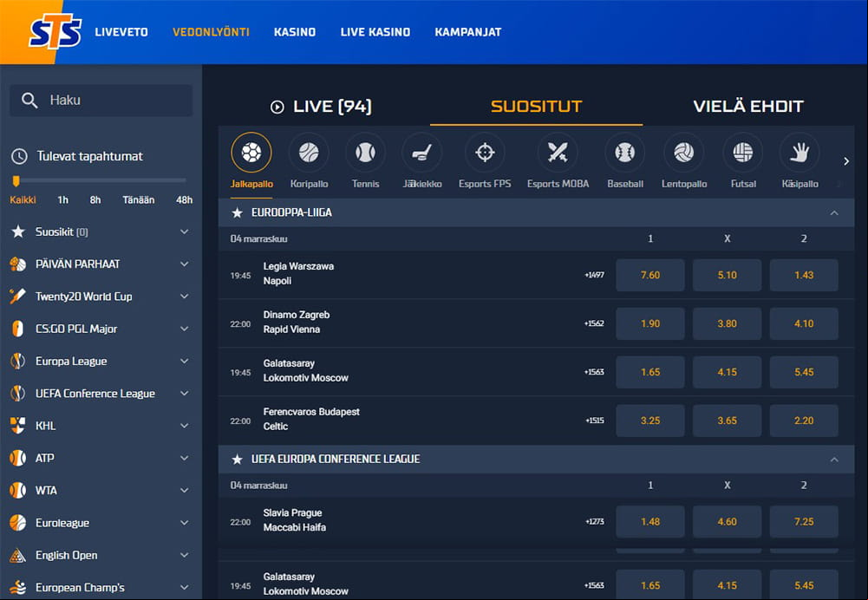The height and width of the screenshot is (600, 868).
Task: Open +1515 markets for Ferencvaros match
Action: pyautogui.click(x=595, y=421)
